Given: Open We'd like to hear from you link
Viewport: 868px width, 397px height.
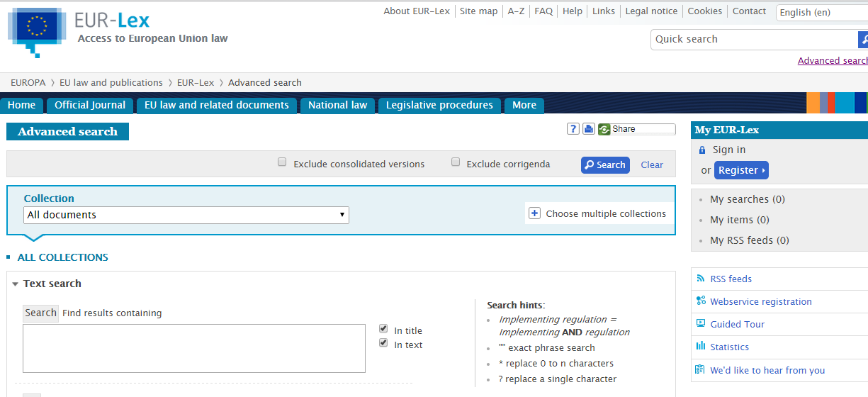Looking at the screenshot, I should tap(767, 371).
